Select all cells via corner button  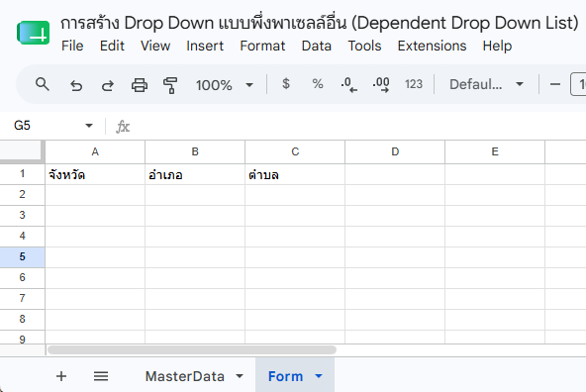point(22,151)
